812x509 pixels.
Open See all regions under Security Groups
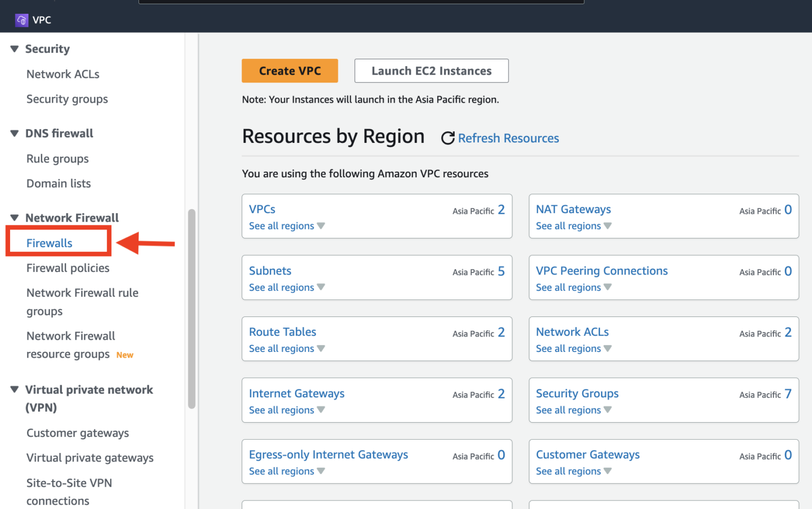pyautogui.click(x=568, y=410)
